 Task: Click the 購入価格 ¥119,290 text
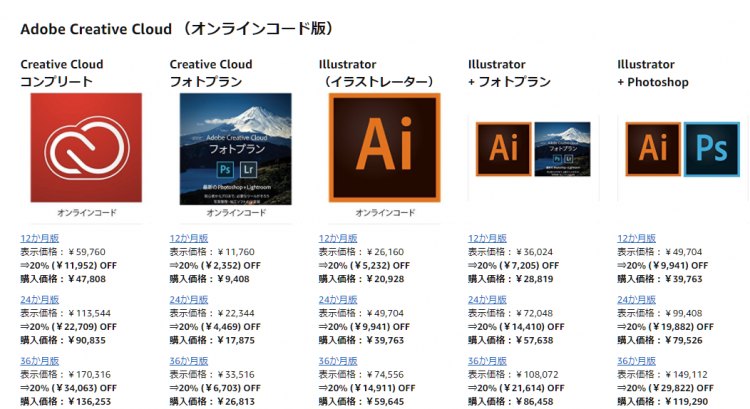coord(663,401)
